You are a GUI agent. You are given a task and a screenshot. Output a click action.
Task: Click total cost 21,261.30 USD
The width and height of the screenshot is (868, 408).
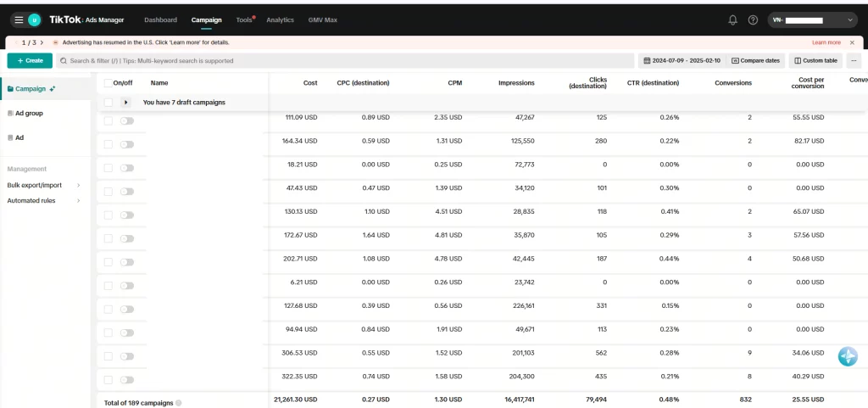296,400
